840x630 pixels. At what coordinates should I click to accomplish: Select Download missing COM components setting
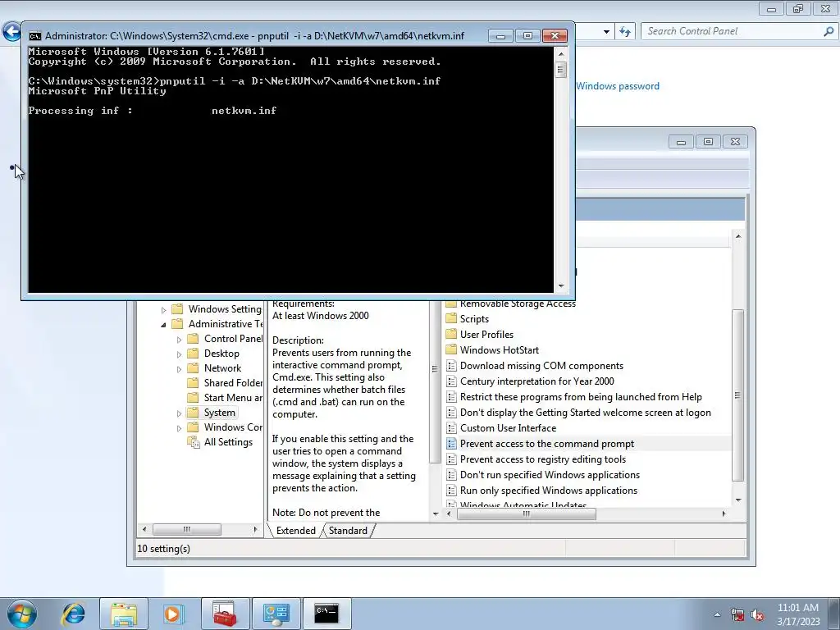[x=541, y=365]
